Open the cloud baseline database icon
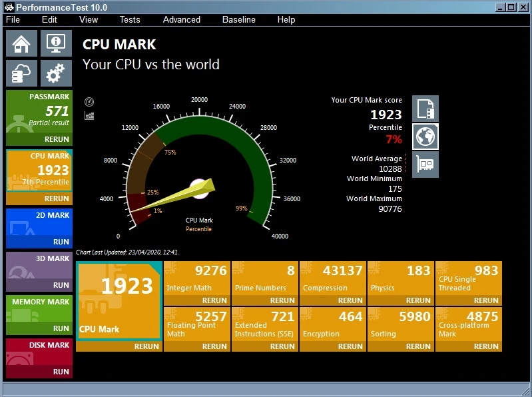This screenshot has height=397, width=532. point(21,73)
